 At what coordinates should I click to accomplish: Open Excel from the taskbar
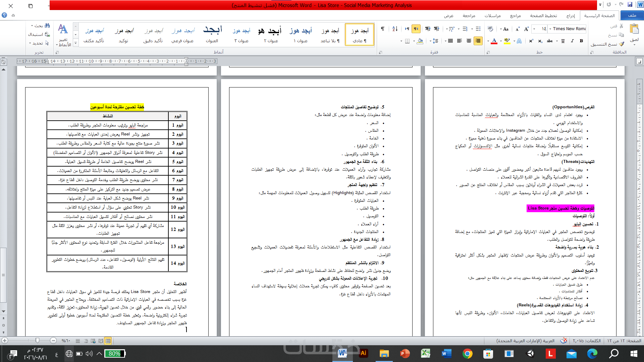tap(426, 353)
